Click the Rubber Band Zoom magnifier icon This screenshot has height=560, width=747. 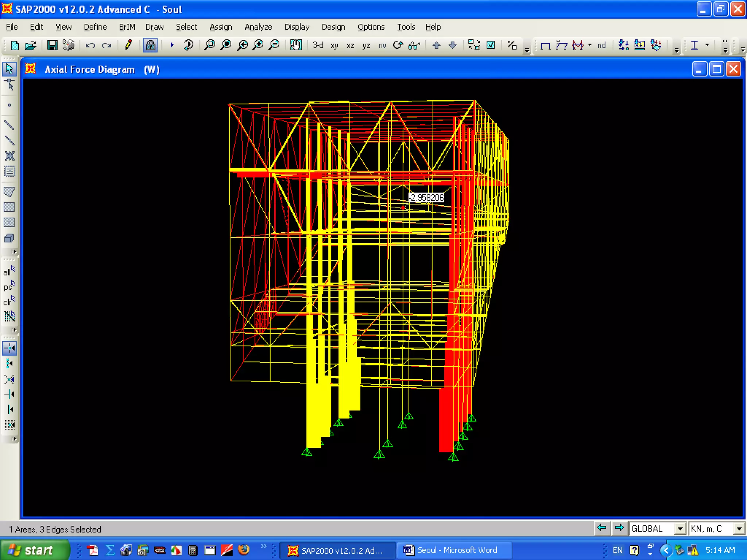pyautogui.click(x=210, y=45)
